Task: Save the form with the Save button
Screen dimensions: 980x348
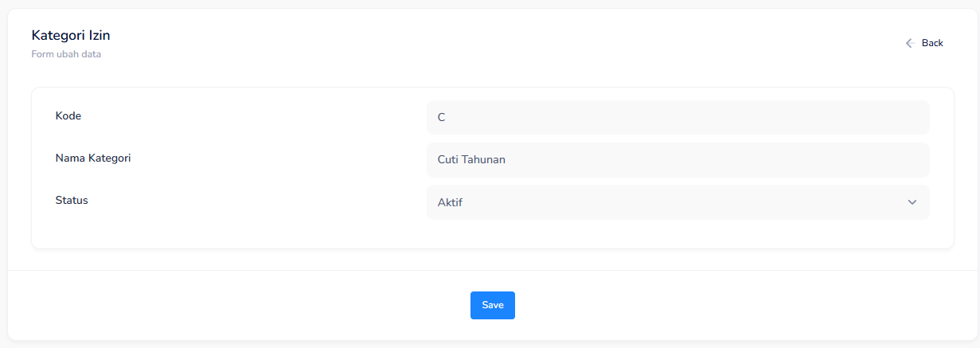Action: pos(492,305)
